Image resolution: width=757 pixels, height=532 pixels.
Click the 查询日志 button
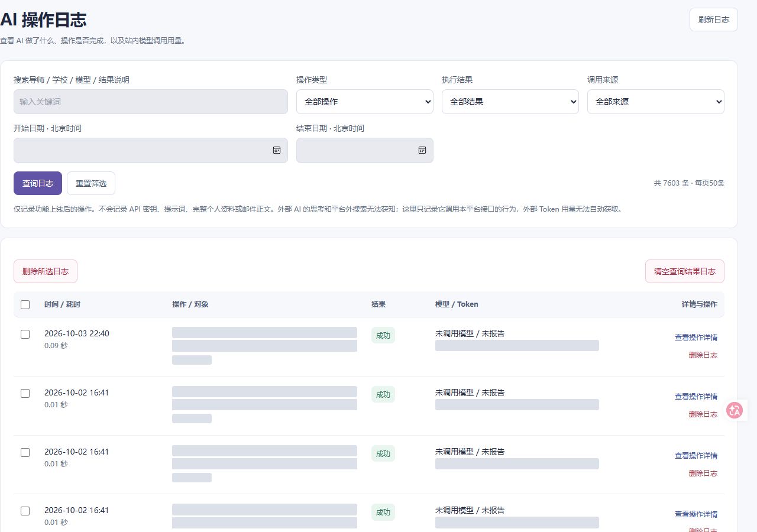point(38,183)
